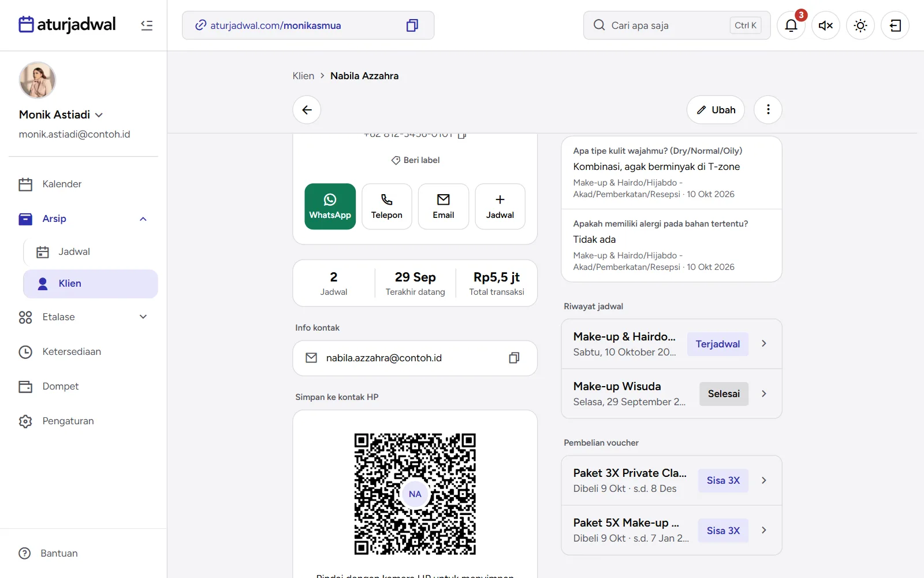The image size is (924, 578).
Task: Click the Telepon button
Action: (387, 206)
